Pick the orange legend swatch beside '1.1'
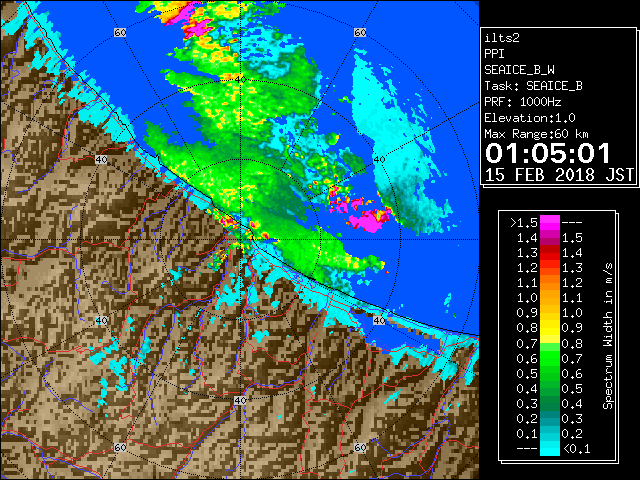Image resolution: width=640 pixels, height=480 pixels. point(550,283)
